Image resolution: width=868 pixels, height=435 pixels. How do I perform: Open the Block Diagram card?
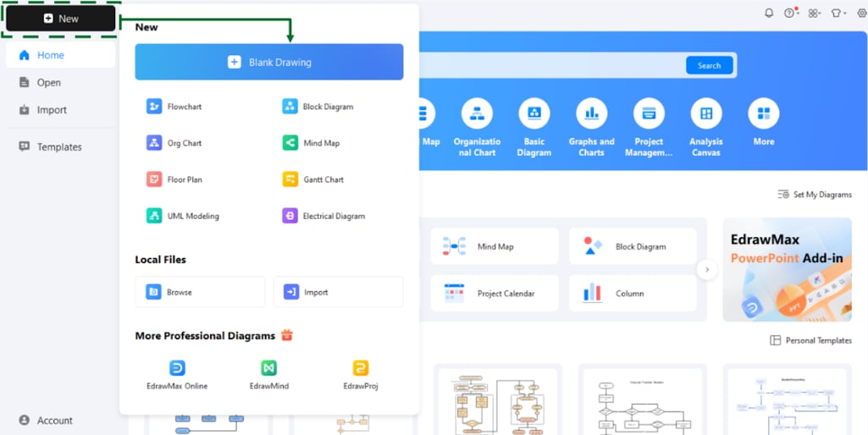point(633,246)
